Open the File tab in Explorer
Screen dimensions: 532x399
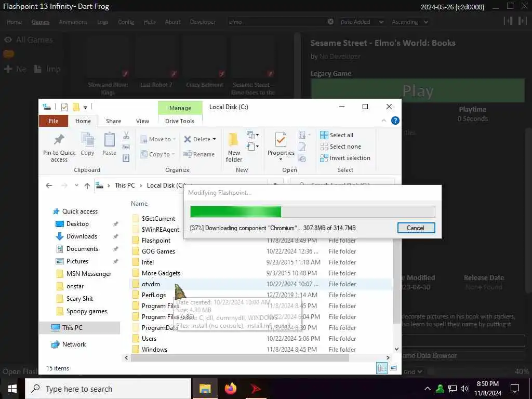coord(54,121)
